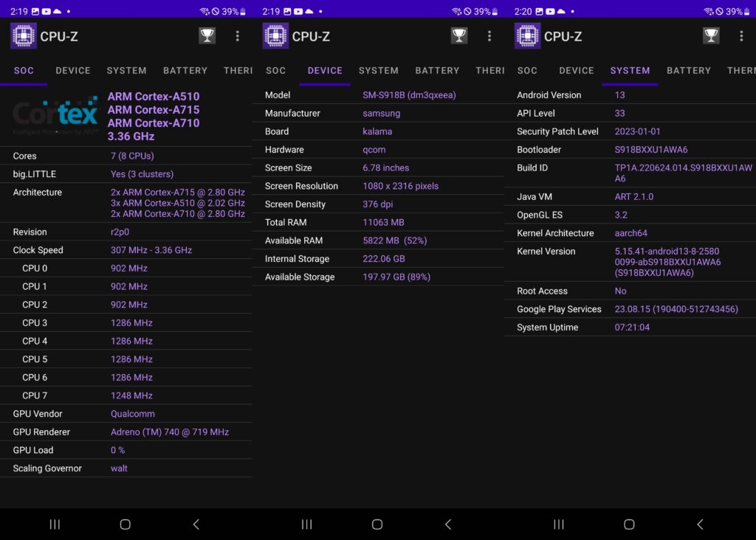Tap recent apps button in the SYSTEM screen
The width and height of the screenshot is (756, 540).
tap(559, 524)
